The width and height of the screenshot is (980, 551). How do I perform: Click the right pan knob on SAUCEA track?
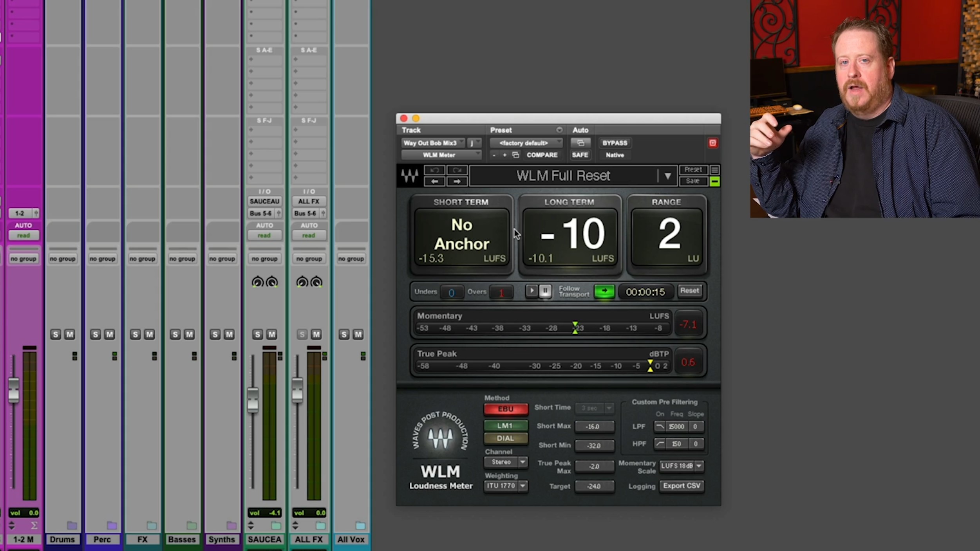point(272,282)
